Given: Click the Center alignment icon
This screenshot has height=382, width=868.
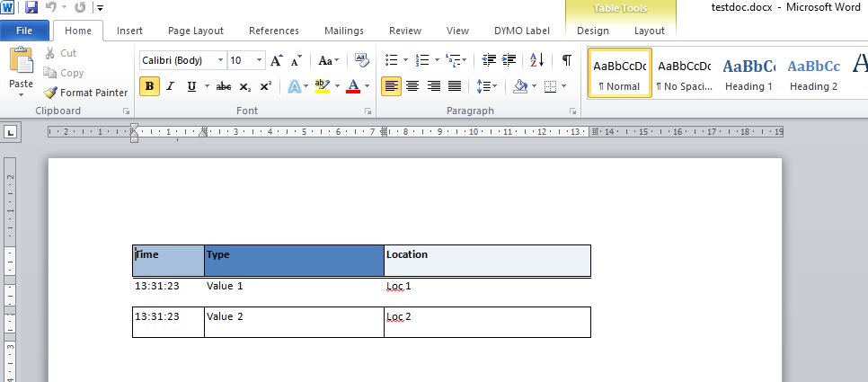Looking at the screenshot, I should (412, 87).
